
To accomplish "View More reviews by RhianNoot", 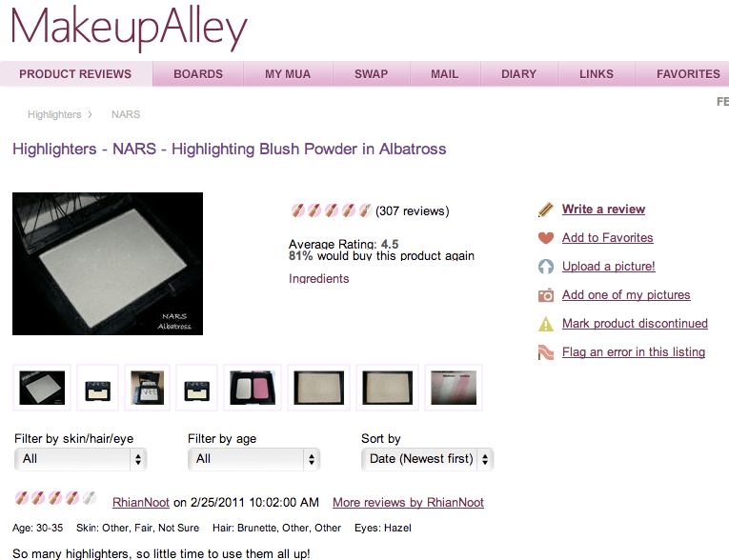I will (408, 502).
